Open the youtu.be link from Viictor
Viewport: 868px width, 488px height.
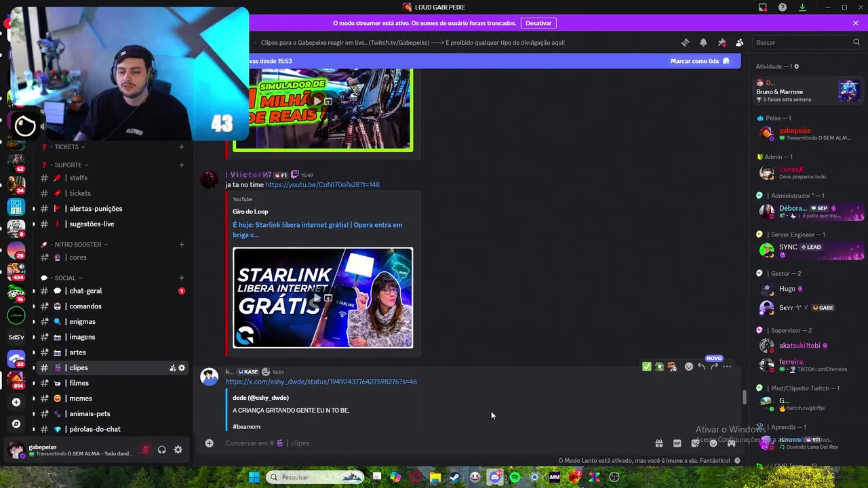tap(322, 184)
